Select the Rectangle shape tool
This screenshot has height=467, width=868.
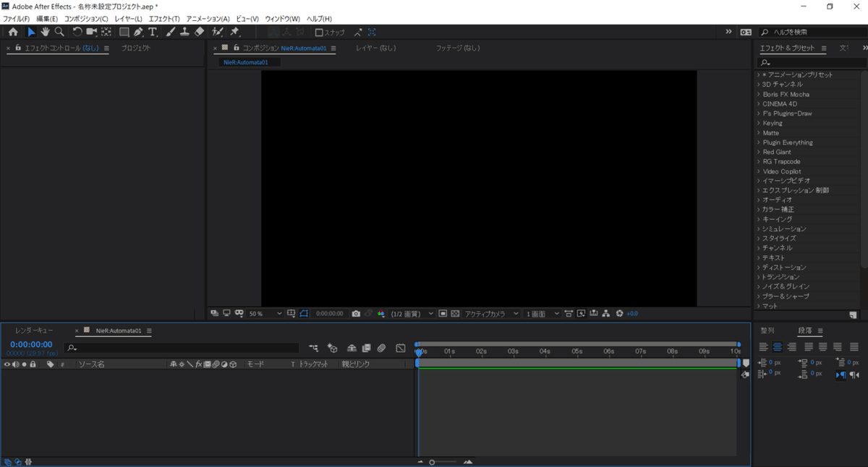(124, 32)
